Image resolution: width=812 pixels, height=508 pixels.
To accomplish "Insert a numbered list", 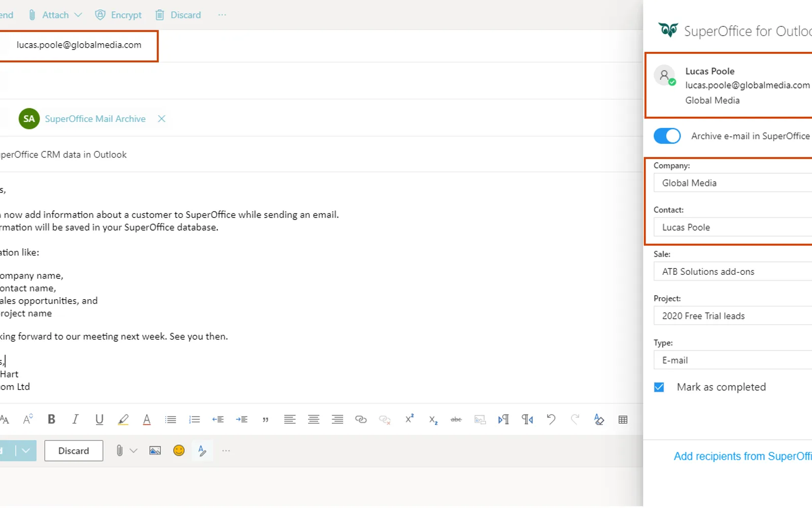I will (194, 420).
